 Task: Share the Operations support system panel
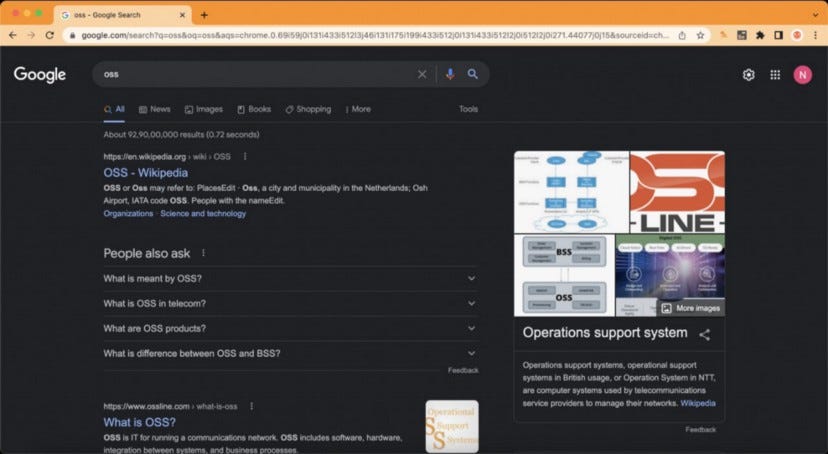click(704, 334)
